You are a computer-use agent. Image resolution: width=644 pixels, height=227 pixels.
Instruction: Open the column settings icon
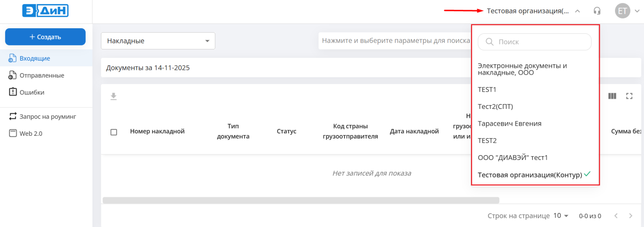click(612, 96)
